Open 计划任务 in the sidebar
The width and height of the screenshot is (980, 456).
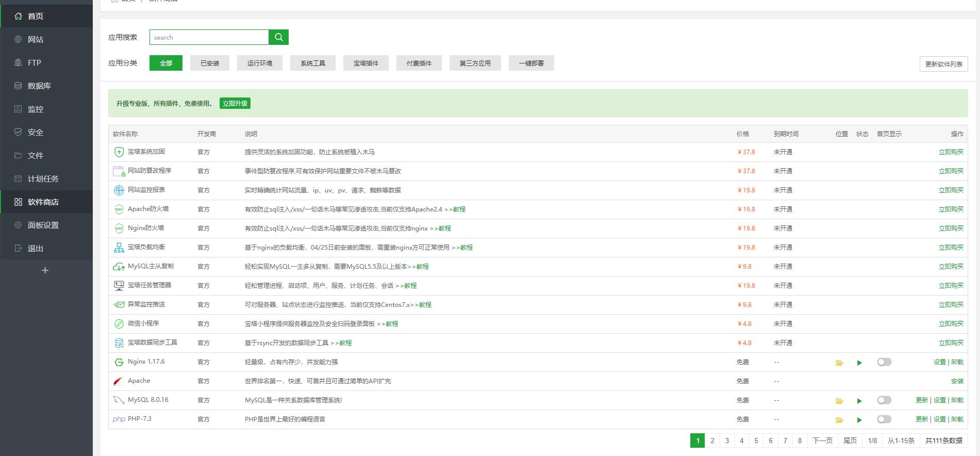pyautogui.click(x=46, y=178)
